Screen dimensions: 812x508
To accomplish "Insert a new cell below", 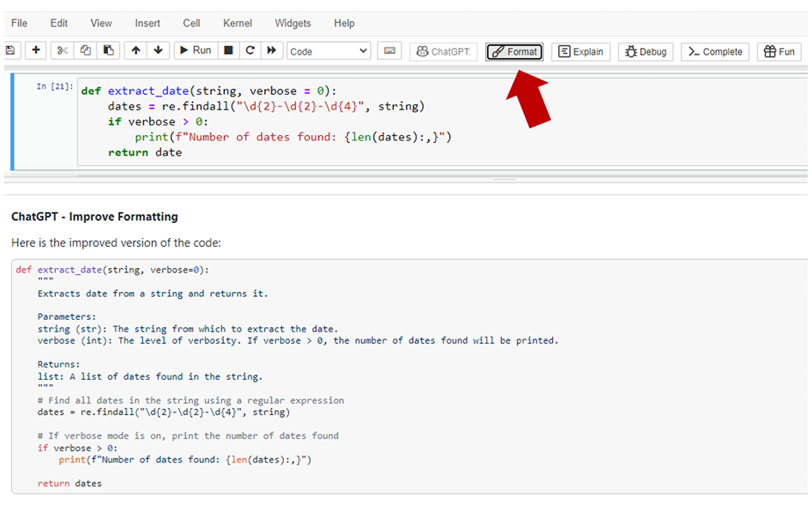I will click(36, 51).
